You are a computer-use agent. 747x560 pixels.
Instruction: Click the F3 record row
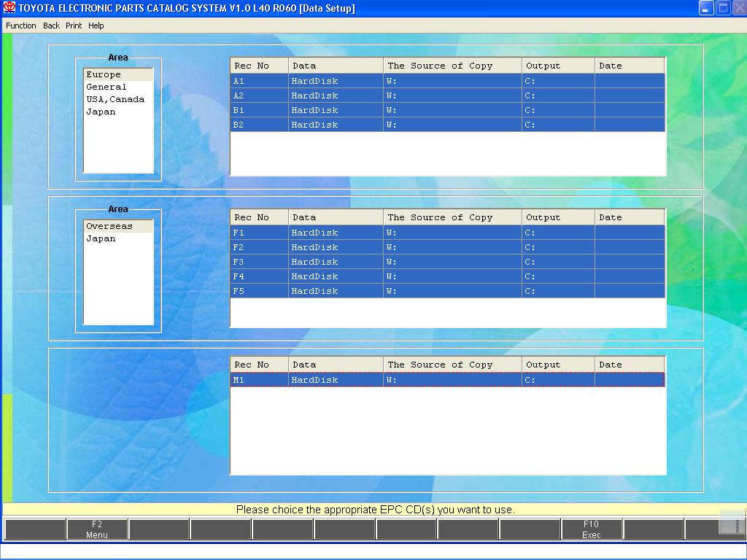tap(447, 262)
